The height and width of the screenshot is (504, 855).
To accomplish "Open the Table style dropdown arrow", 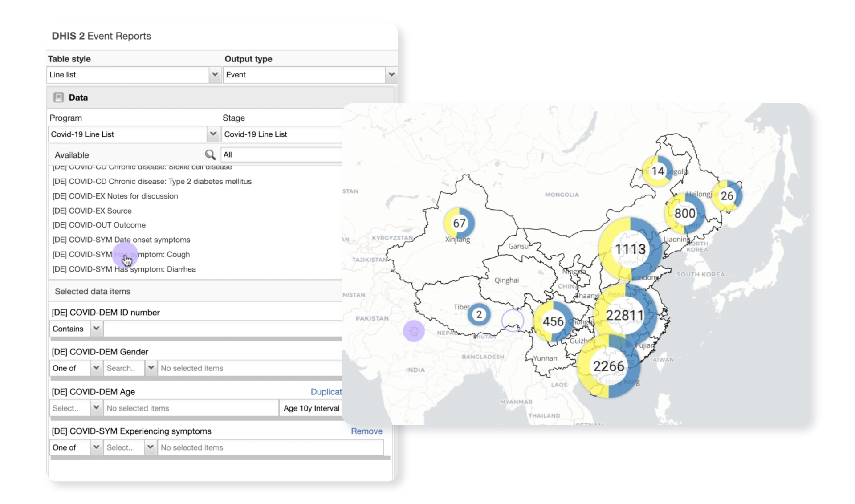I will [215, 74].
